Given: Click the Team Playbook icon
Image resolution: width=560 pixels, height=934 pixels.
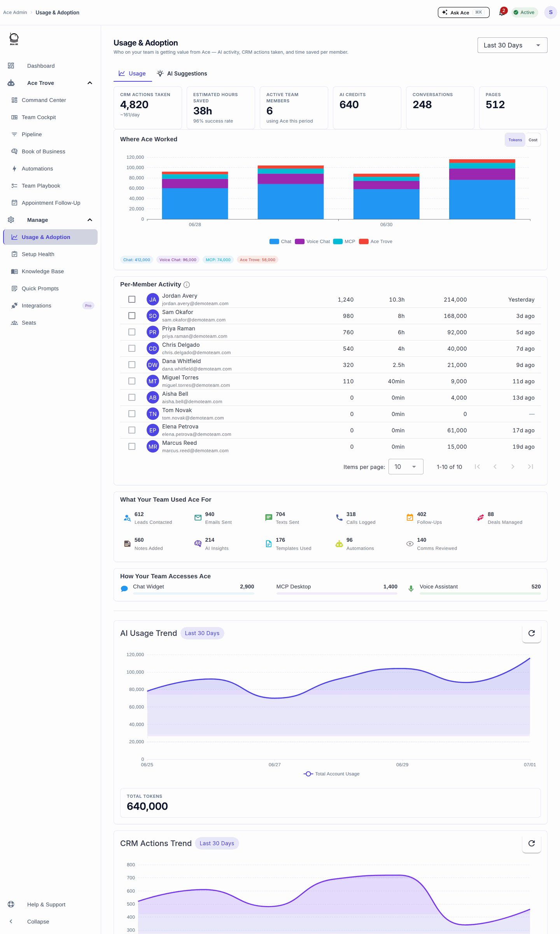Looking at the screenshot, I should pyautogui.click(x=14, y=186).
